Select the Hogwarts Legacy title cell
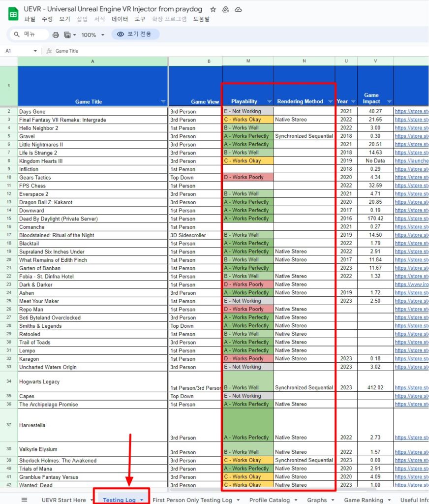 (x=92, y=381)
